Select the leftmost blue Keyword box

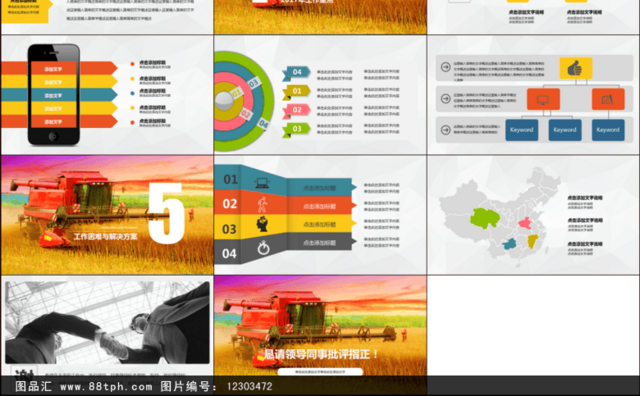coord(522,130)
